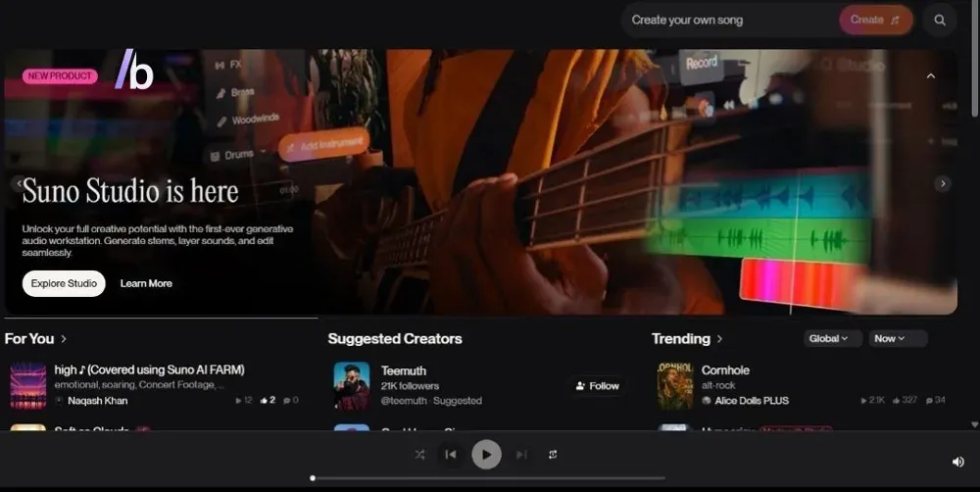Open the Trending section arrow
This screenshot has height=492, width=980.
pos(720,339)
